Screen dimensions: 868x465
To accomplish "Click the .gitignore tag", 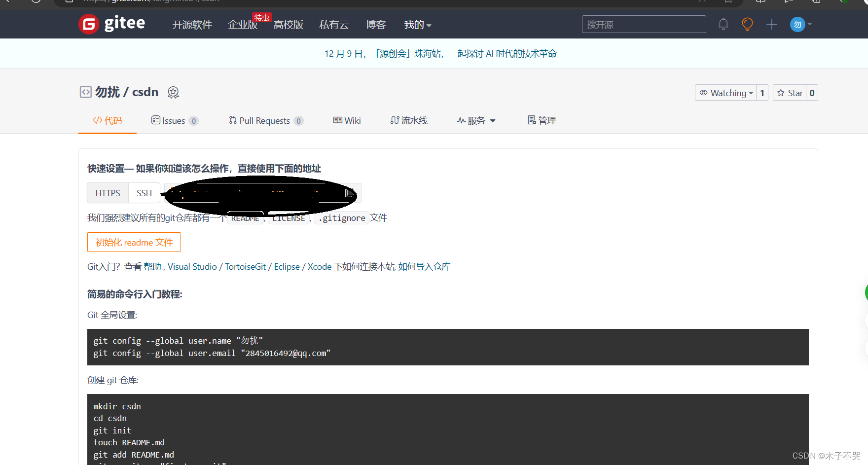I will coord(341,218).
